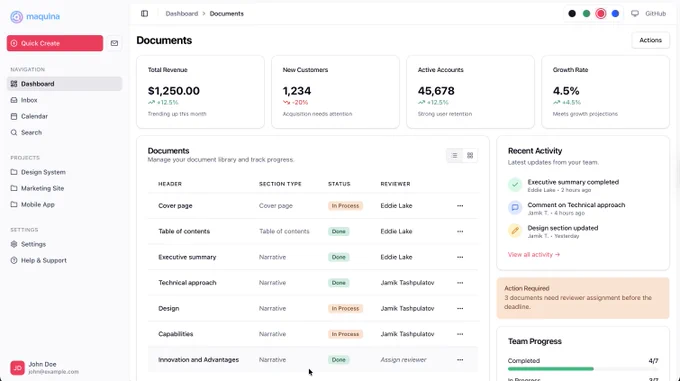The height and width of the screenshot is (381, 680).
Task: Open the Actions dropdown button
Action: [x=651, y=40]
